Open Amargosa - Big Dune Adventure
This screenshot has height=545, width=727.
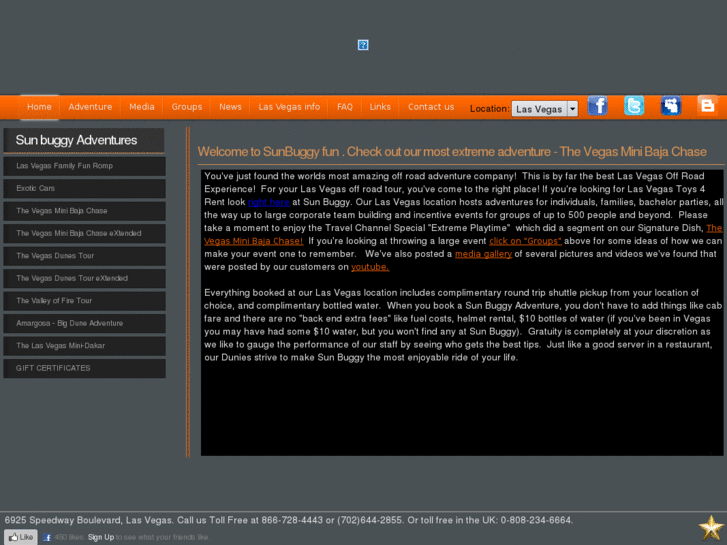[84, 323]
